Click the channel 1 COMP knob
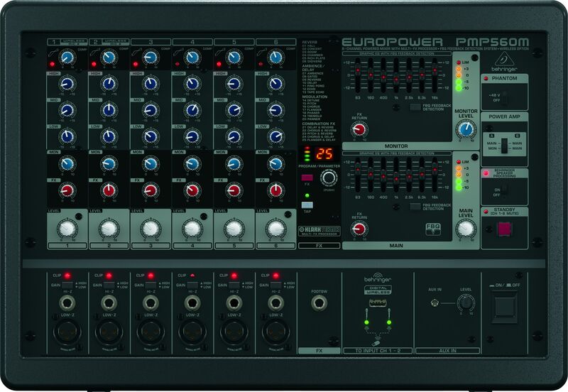This screenshot has width=568, height=392. [67, 58]
